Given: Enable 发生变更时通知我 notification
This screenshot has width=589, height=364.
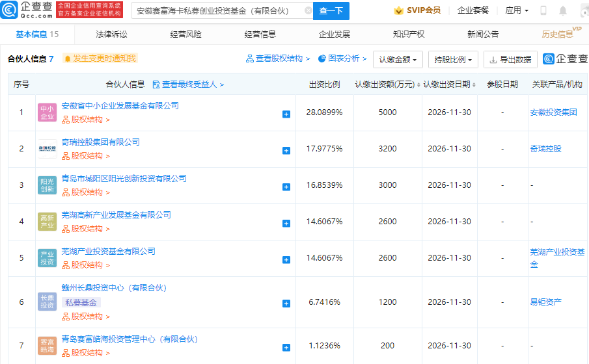Looking at the screenshot, I should (x=100, y=58).
